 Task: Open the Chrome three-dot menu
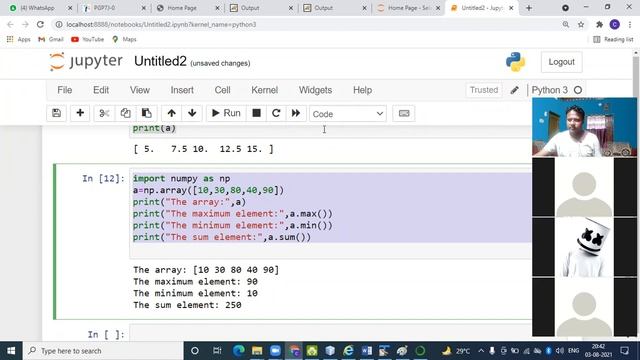(x=630, y=24)
